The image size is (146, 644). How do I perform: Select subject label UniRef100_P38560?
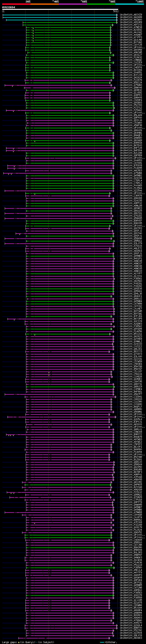(x=131, y=567)
